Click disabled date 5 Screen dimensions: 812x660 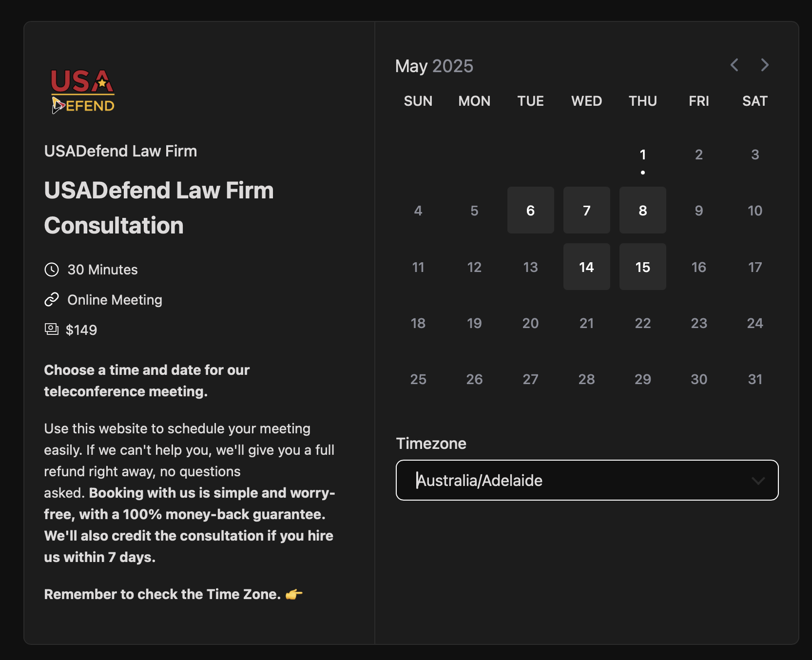click(x=474, y=210)
